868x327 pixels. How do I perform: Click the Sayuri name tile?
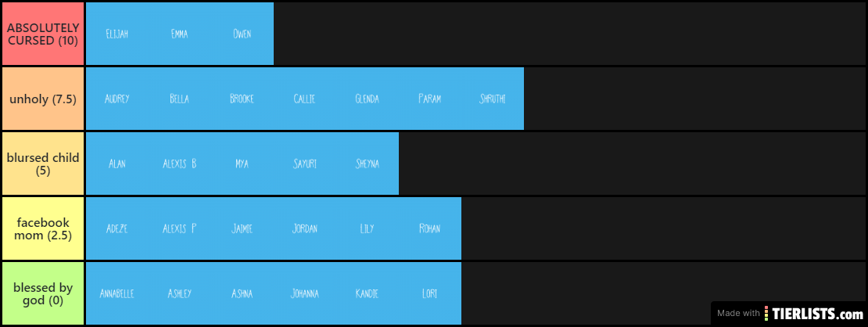point(305,163)
